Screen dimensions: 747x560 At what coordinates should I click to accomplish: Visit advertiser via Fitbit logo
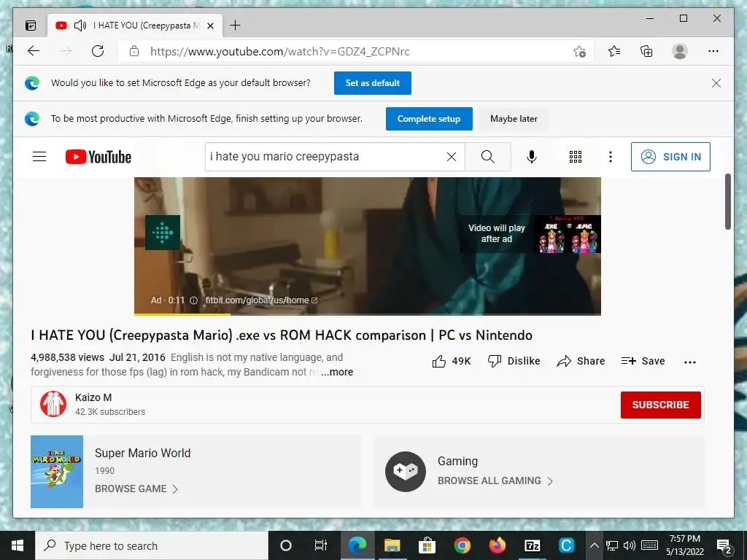click(163, 233)
